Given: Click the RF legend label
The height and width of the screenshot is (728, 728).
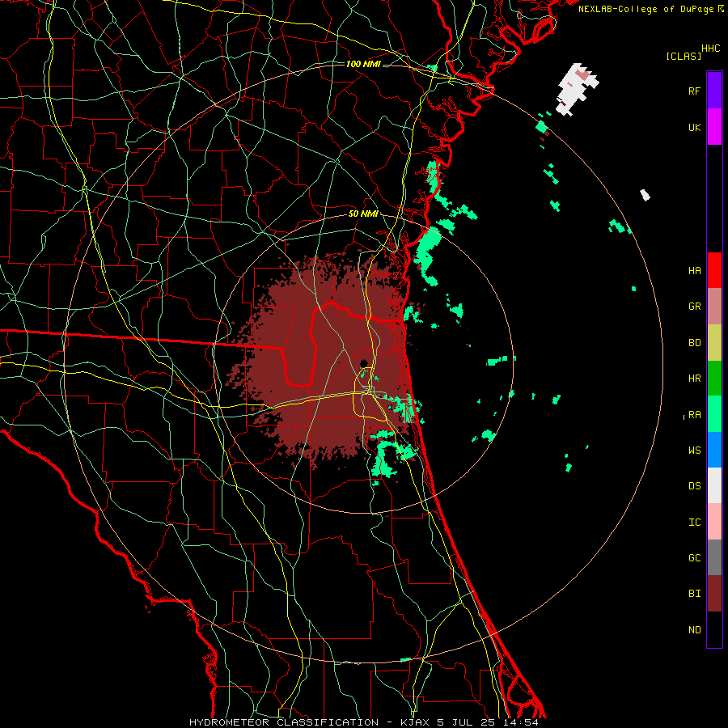Looking at the screenshot, I should tap(694, 91).
